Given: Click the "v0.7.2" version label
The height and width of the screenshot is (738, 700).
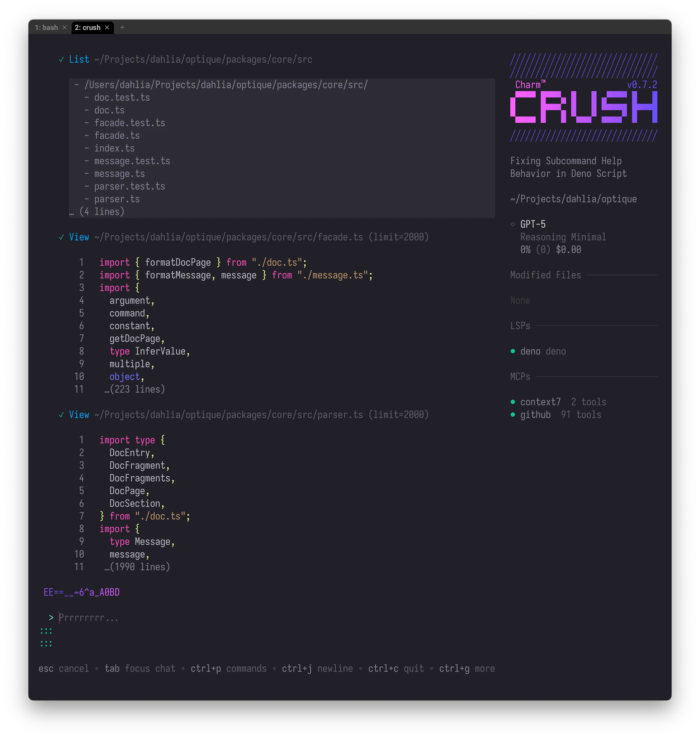Looking at the screenshot, I should tap(642, 85).
